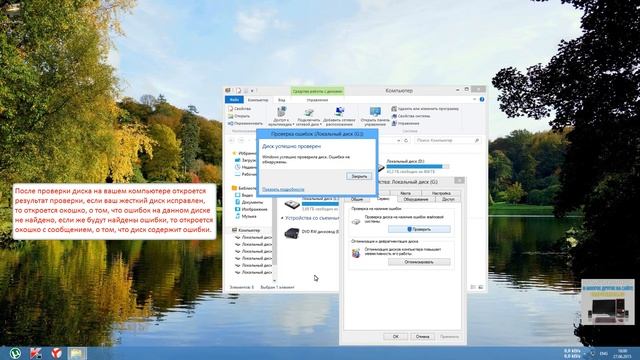Click Свойства системы in the ribbon
640x360 pixels.
coord(411,116)
